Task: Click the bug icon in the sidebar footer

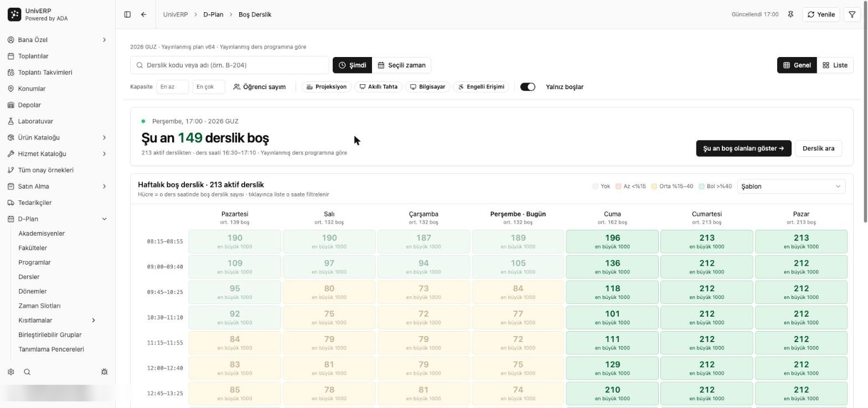Action: [x=104, y=372]
